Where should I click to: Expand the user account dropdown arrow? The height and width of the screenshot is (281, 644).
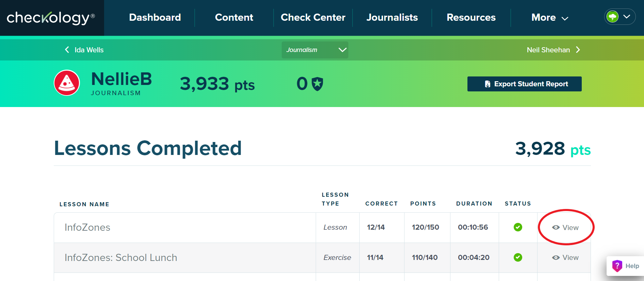627,17
